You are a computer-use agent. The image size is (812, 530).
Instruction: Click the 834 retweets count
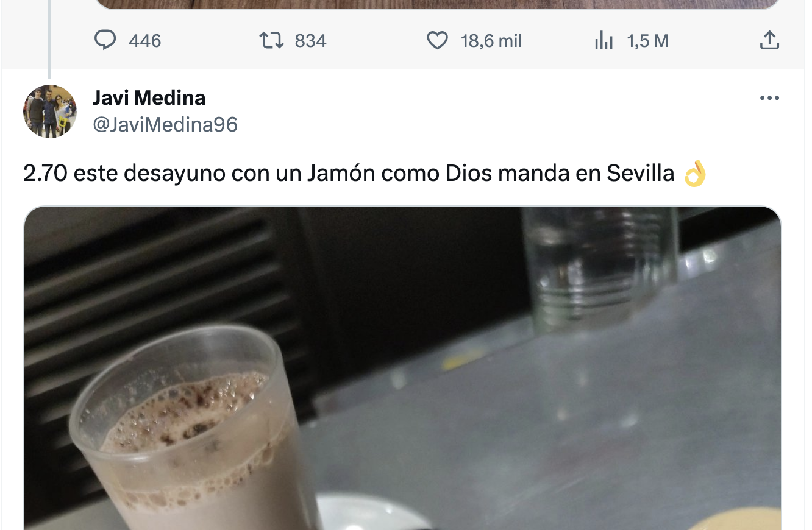[311, 41]
